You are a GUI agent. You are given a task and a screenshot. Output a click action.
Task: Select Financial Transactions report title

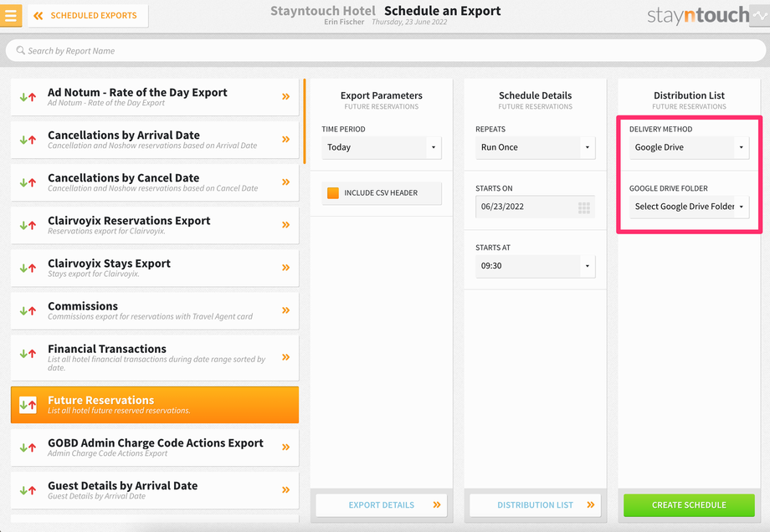(x=107, y=349)
